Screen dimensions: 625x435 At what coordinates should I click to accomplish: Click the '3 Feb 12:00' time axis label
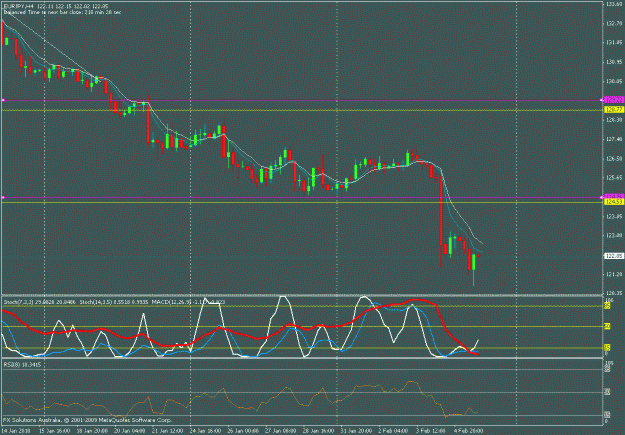[431, 431]
